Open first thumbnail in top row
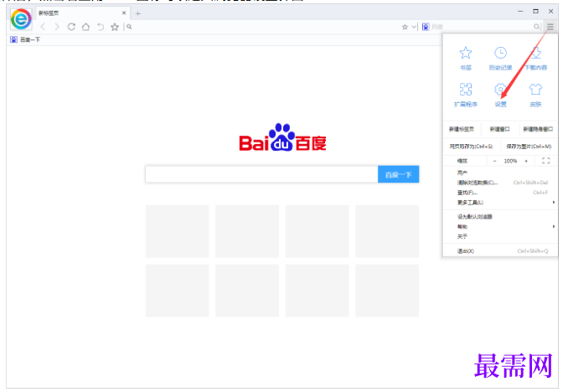The width and height of the screenshot is (568, 392). pos(177,231)
